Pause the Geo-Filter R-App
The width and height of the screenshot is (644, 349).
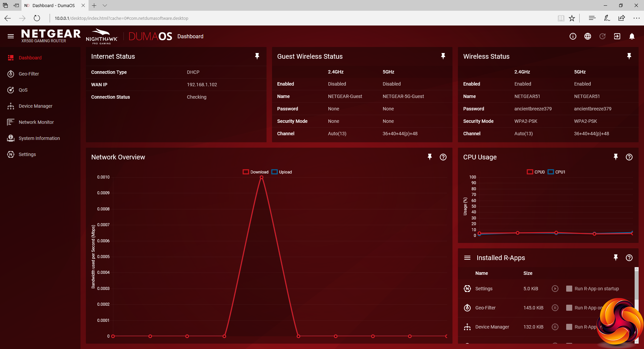pos(555,308)
